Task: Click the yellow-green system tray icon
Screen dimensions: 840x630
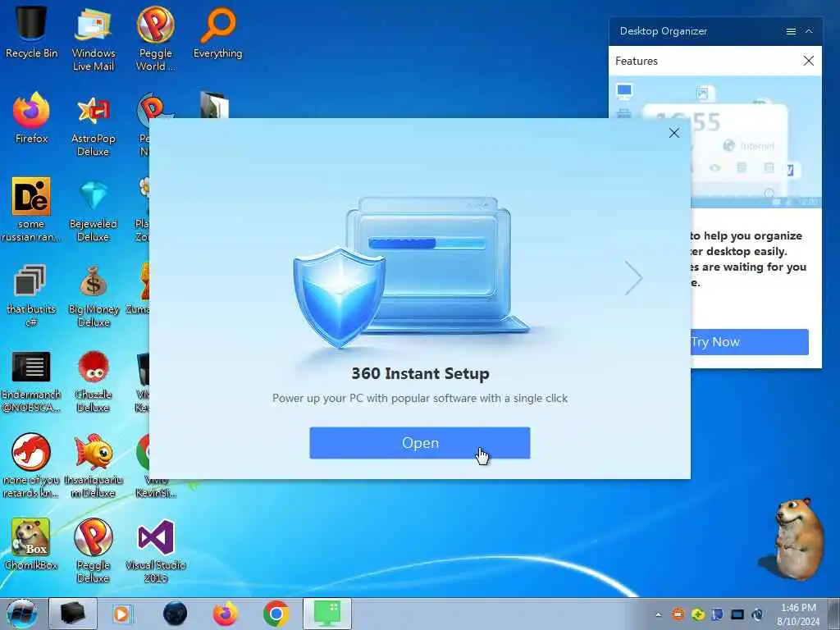Action: click(697, 614)
